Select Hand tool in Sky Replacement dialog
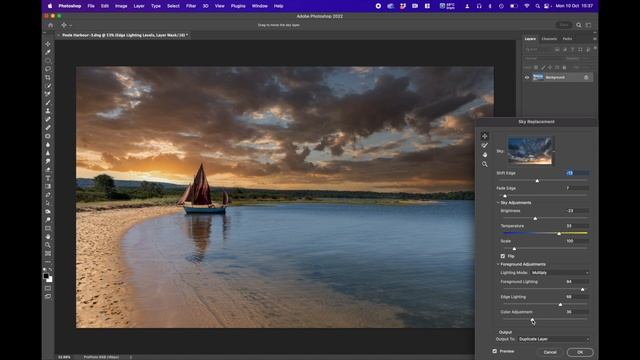 (x=484, y=155)
